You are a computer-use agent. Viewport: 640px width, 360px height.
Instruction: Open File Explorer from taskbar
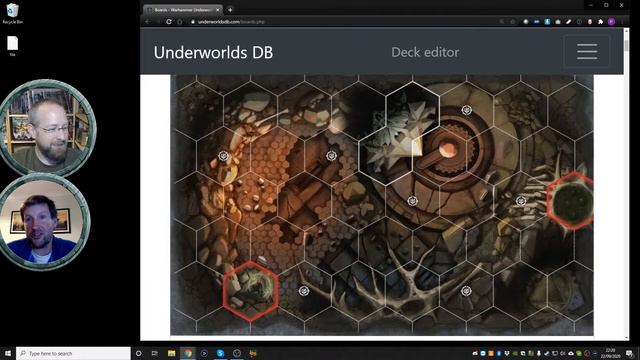(x=171, y=353)
